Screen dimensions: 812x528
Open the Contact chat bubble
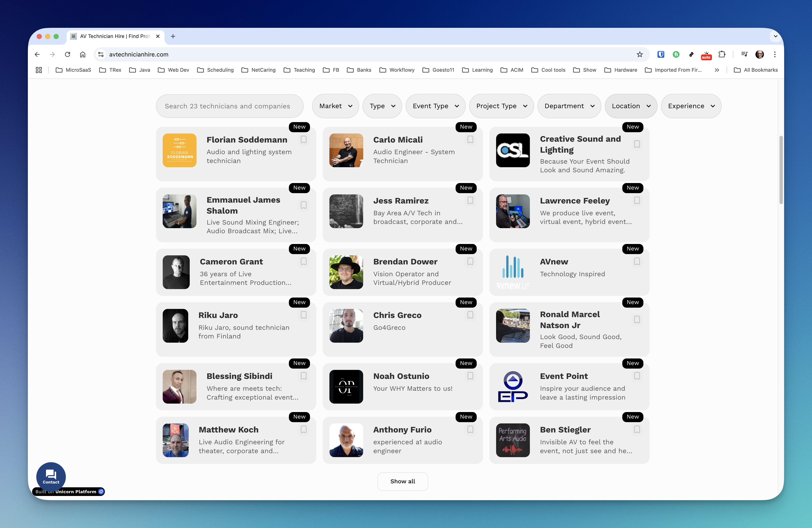(x=51, y=477)
